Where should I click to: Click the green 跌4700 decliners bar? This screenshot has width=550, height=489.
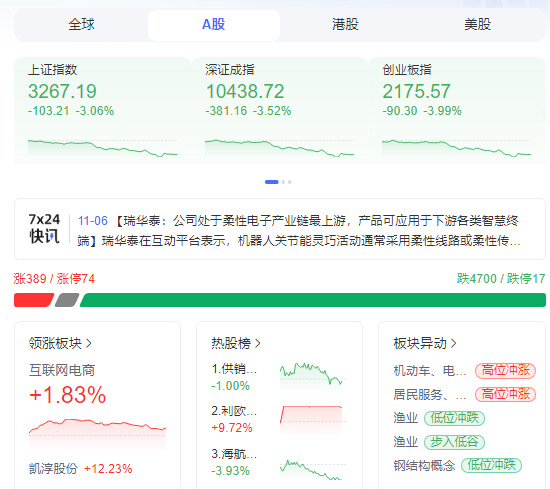pos(313,300)
